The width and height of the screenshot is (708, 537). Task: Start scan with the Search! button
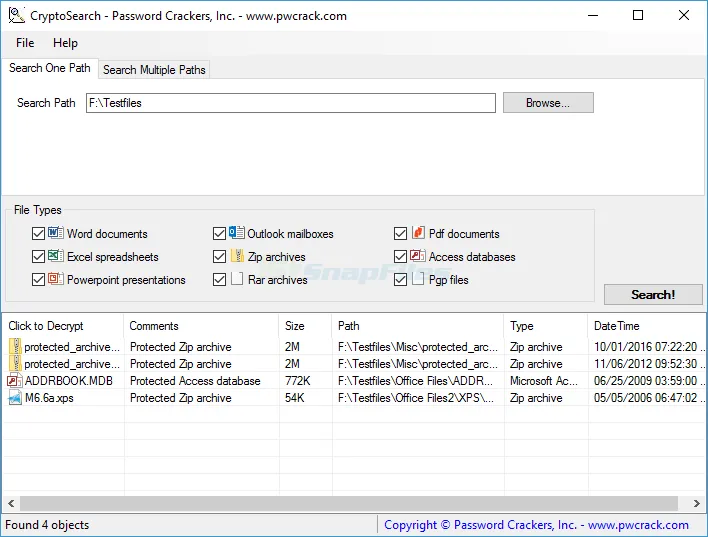pyautogui.click(x=653, y=295)
